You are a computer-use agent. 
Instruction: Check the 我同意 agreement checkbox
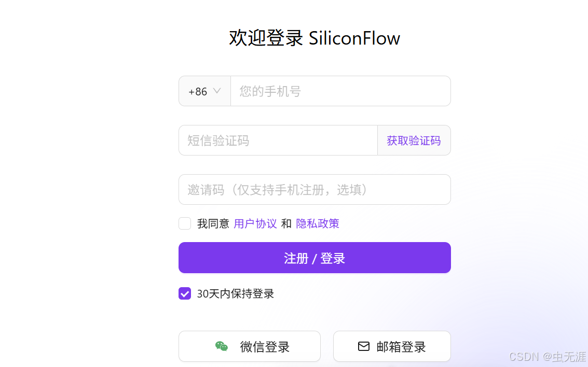185,223
